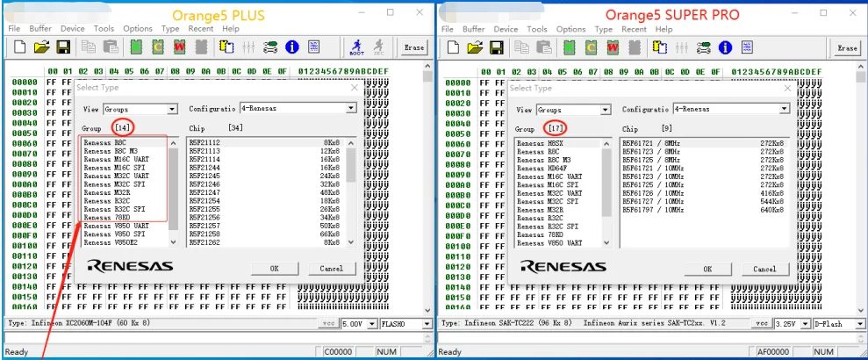Screen dimensions: 868x360
Task: Click Cancel in PLUS Select Type dialog
Action: click(331, 269)
